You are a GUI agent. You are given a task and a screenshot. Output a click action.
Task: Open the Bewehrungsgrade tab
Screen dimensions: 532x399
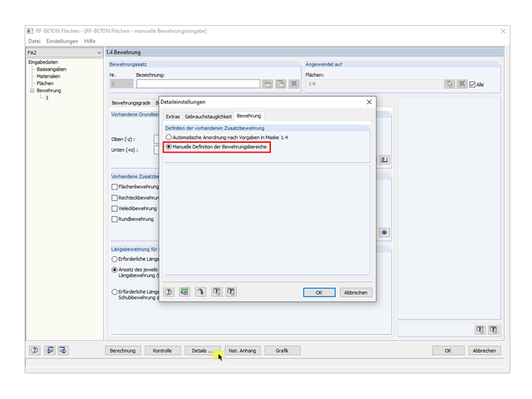pyautogui.click(x=131, y=103)
